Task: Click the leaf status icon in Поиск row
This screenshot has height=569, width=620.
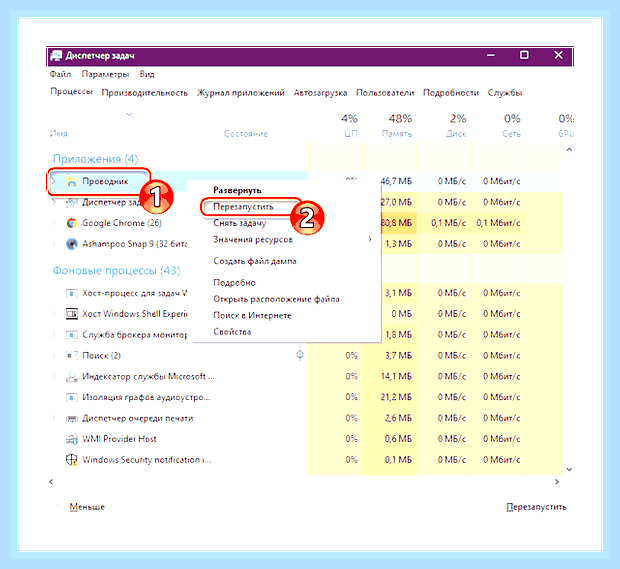Action: [x=300, y=355]
